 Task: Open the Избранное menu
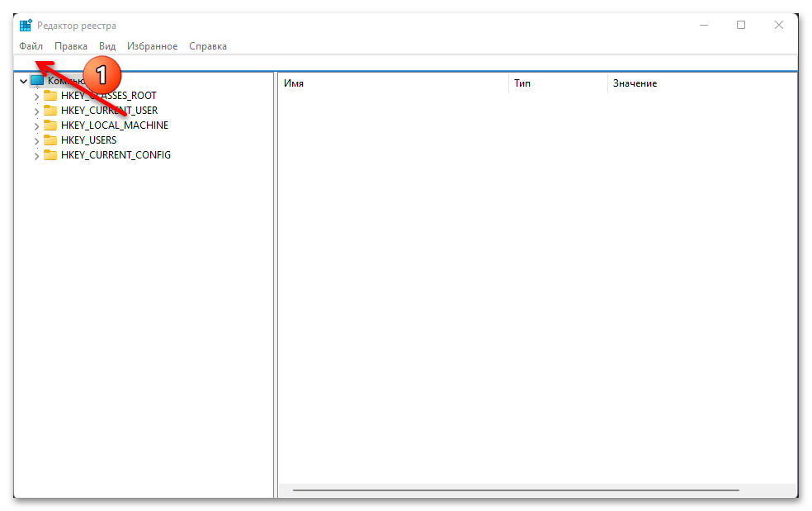point(152,46)
